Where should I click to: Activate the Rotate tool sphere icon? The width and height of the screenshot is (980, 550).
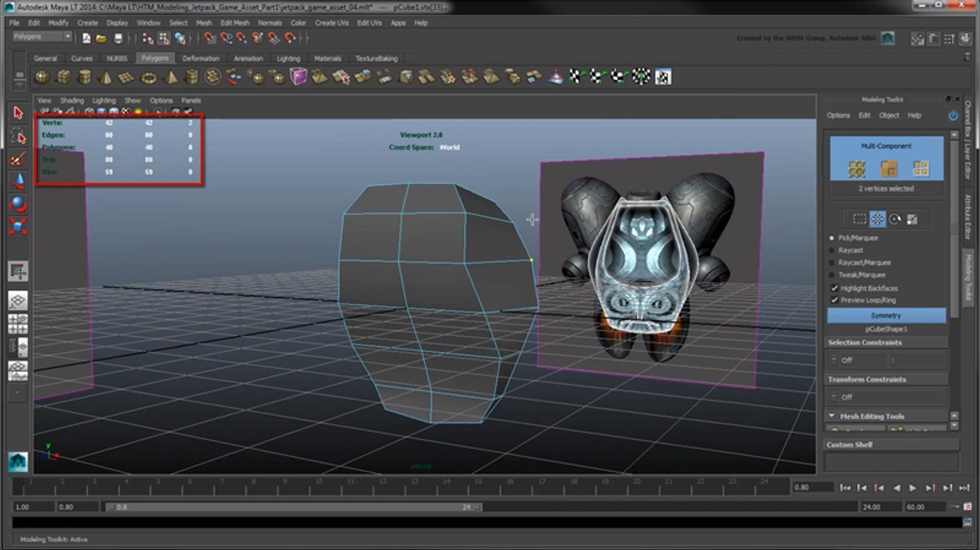pos(18,204)
